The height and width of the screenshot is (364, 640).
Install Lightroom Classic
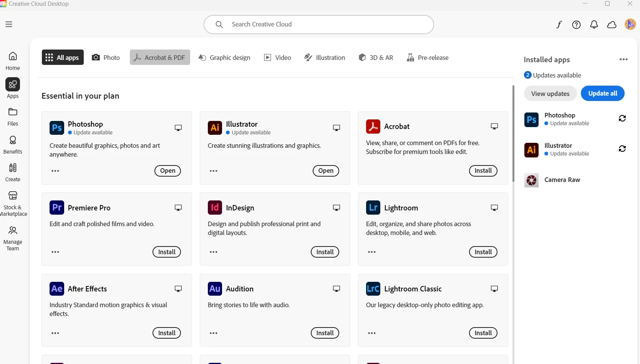(483, 333)
